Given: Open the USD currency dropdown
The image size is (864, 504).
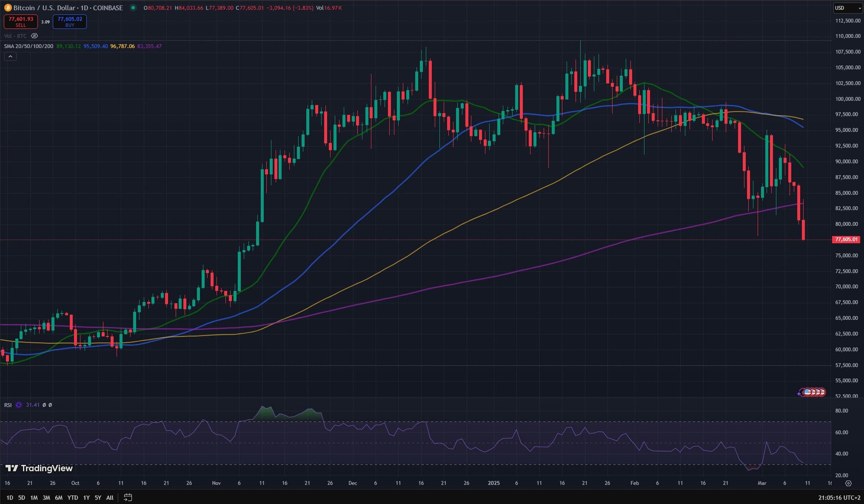Looking at the screenshot, I should click(848, 8).
